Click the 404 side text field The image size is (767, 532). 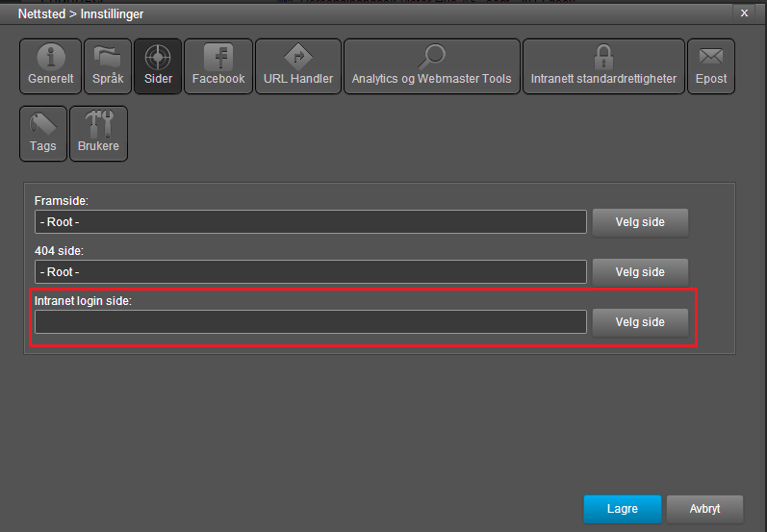point(310,272)
